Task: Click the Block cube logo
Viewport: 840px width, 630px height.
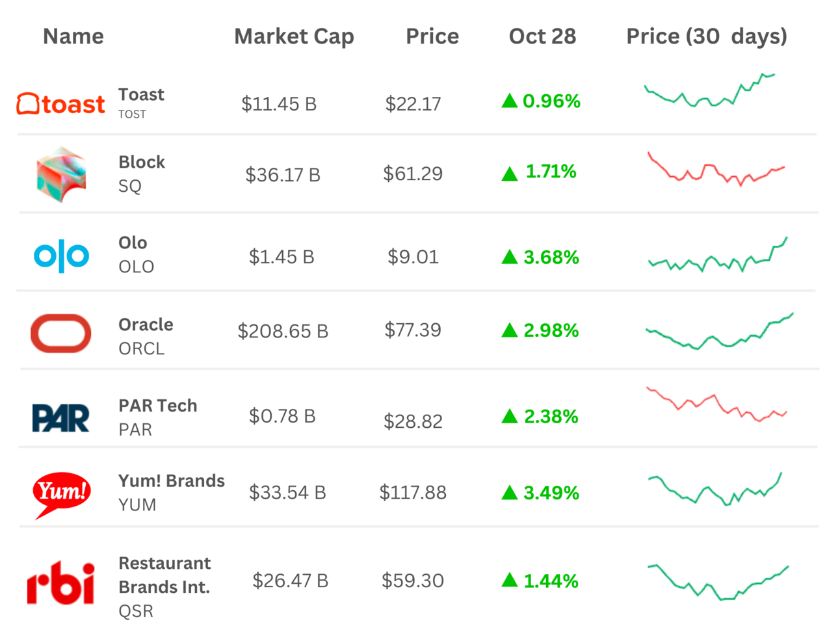Action: (61, 174)
